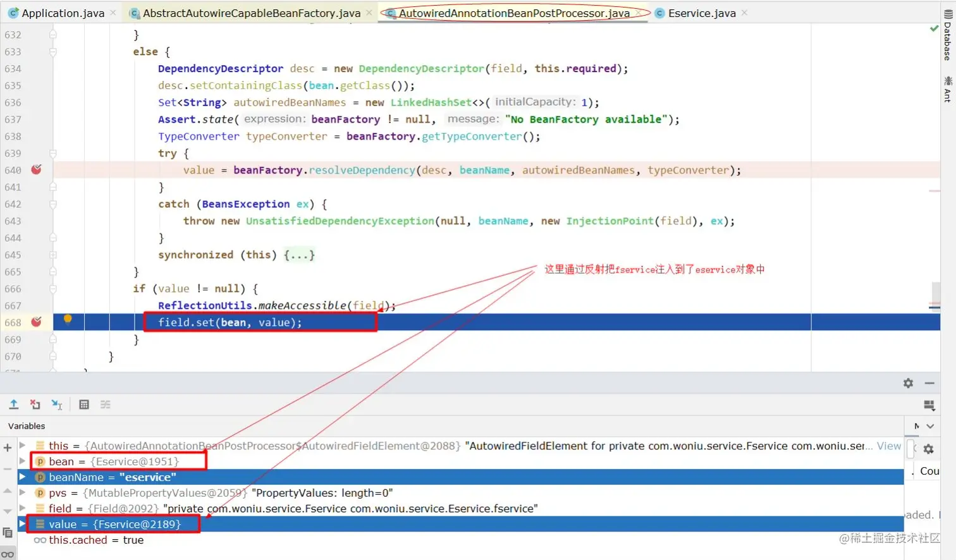Click the yellow intention bulb on line 668

(x=68, y=320)
